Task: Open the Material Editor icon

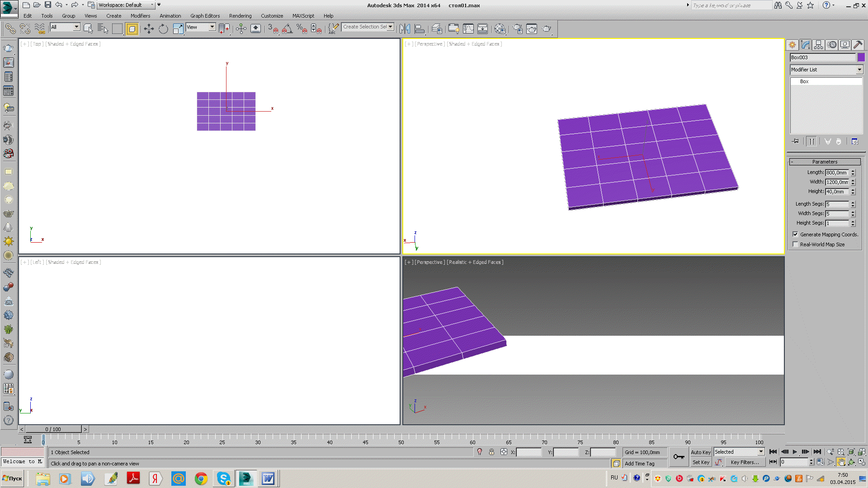Action: click(x=500, y=29)
